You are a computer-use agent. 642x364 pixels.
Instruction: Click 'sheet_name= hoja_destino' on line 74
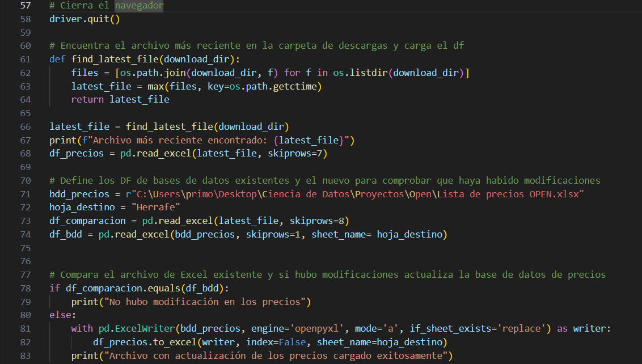coord(377,235)
